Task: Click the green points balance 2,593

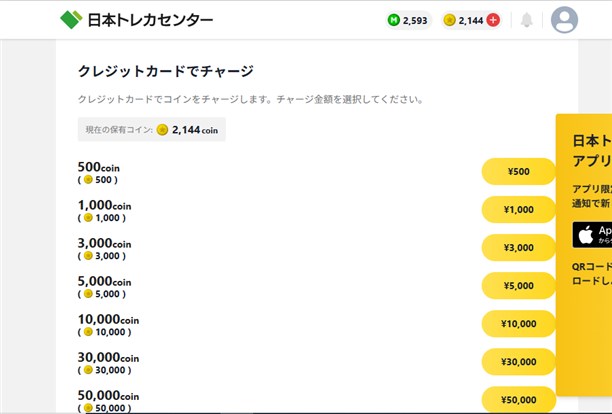Action: [x=408, y=20]
